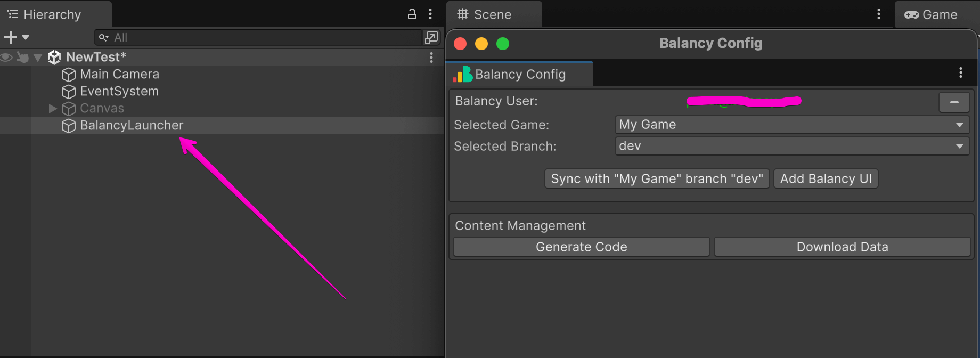Click the Hierarchy panel lock icon
Viewport: 980px width, 358px height.
[412, 14]
